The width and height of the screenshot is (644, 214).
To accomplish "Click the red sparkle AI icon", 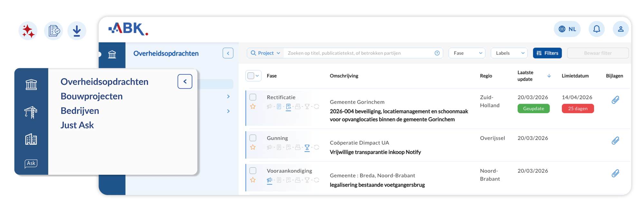I will (x=28, y=31).
